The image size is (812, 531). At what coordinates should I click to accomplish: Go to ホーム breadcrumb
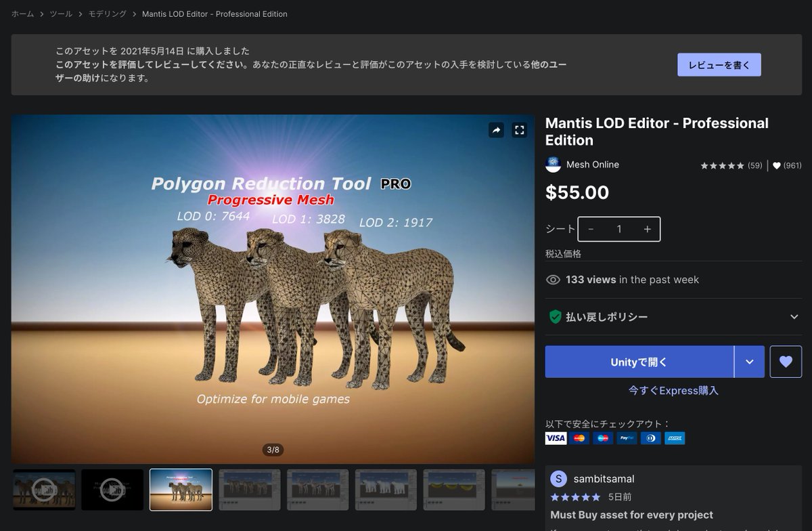23,14
